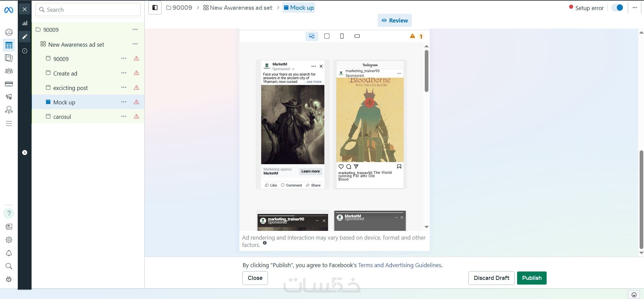Click error warning on Create ad row
This screenshot has width=644, height=299.
136,73
